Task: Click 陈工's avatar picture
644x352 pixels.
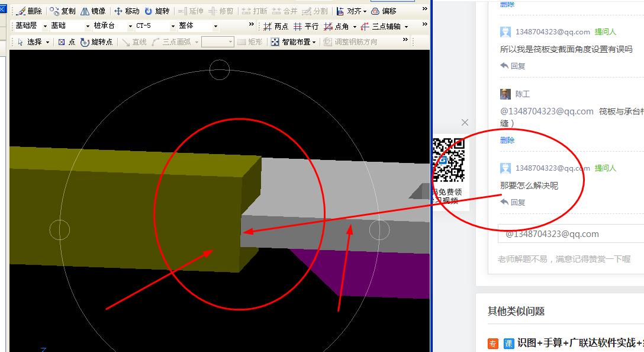Action: tap(505, 94)
